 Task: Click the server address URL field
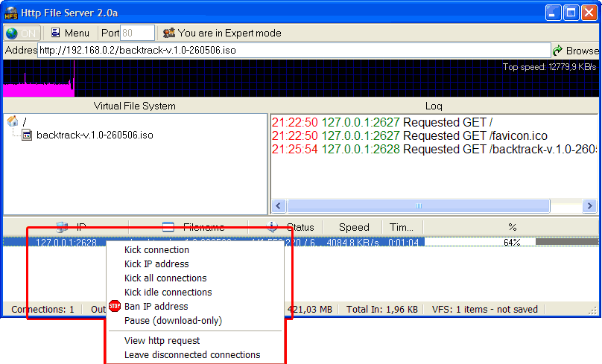point(293,51)
